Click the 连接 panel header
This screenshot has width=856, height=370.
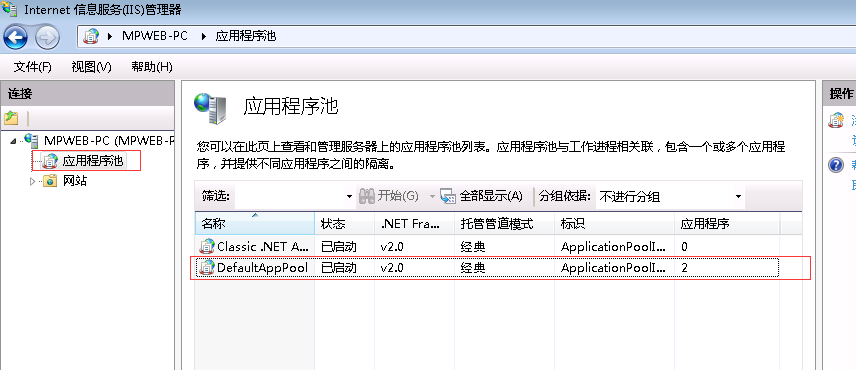point(87,94)
